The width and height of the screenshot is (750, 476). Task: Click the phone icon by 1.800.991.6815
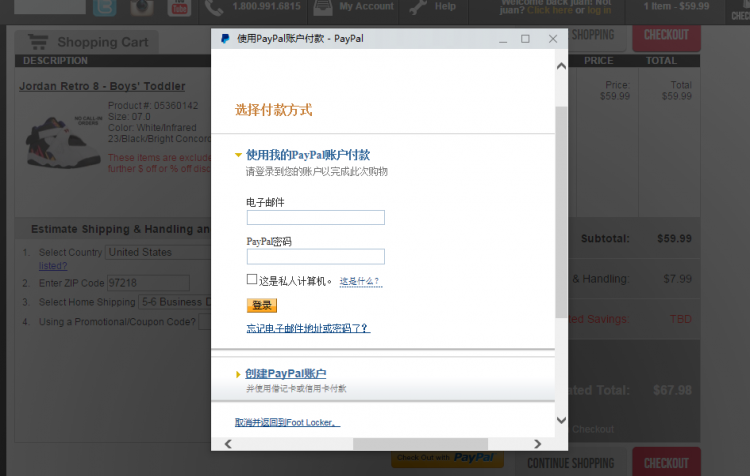(x=214, y=7)
